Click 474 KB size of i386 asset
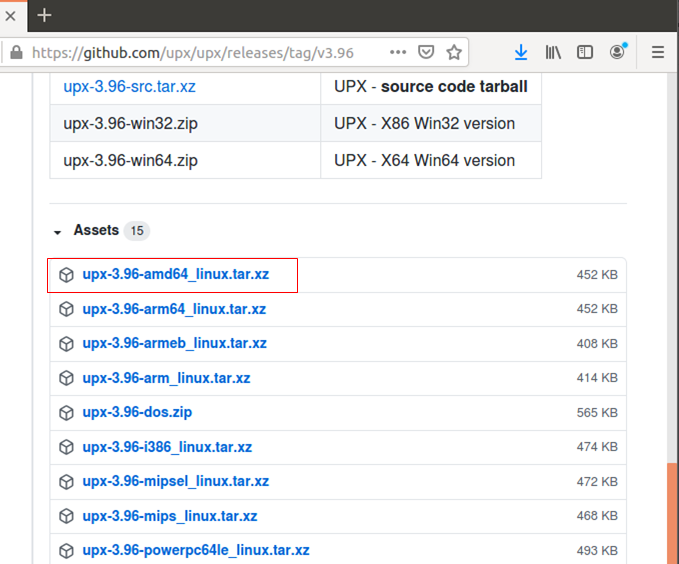 tap(597, 447)
